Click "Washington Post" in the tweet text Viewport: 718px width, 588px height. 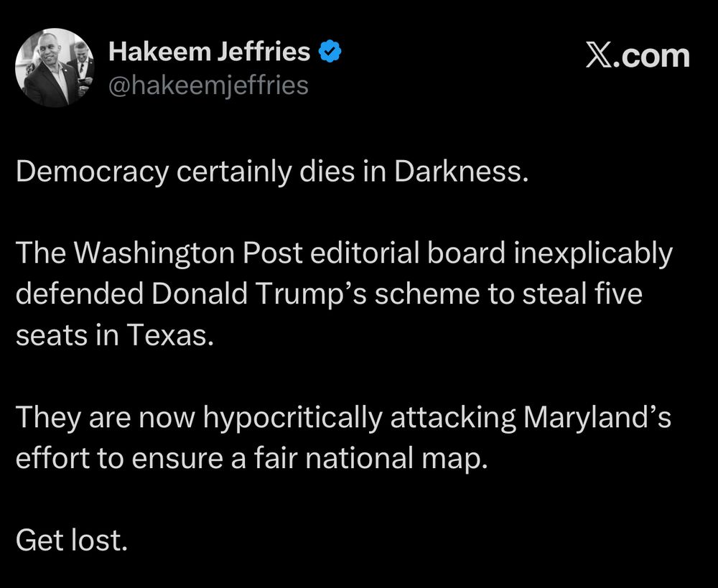click(x=187, y=253)
